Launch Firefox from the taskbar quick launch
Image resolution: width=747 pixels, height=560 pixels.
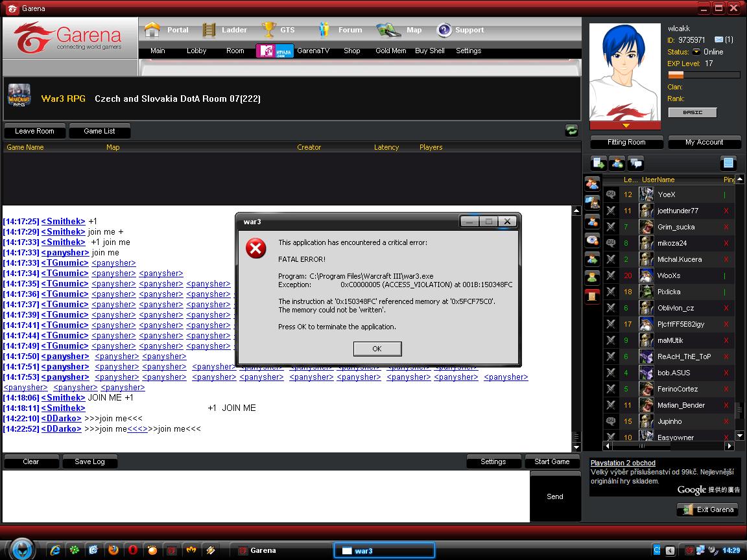113,550
